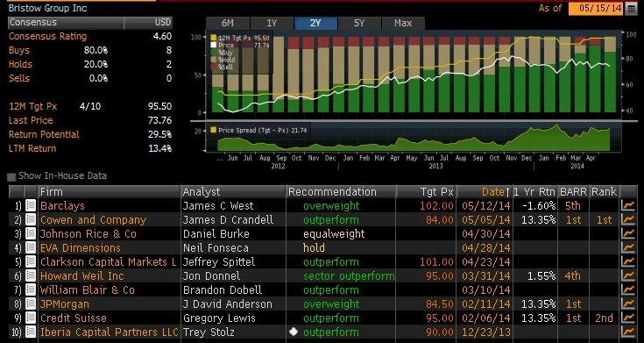Select the 2Y chart range tab

(315, 23)
